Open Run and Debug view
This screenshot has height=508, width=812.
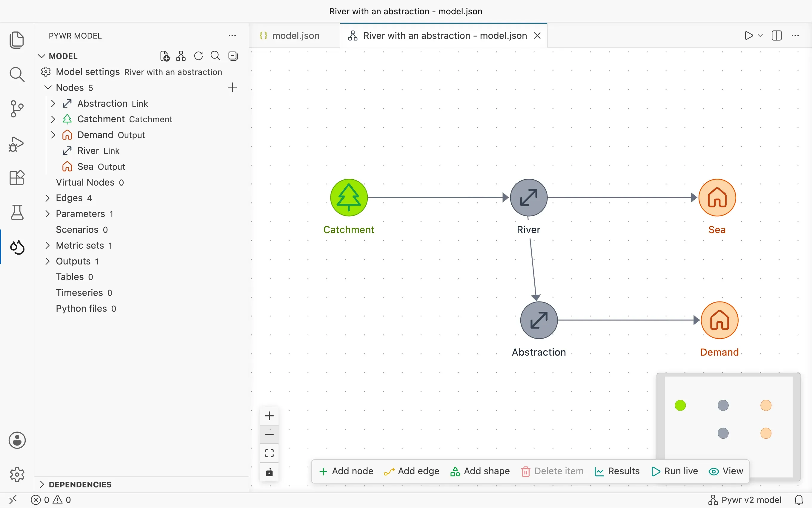17,144
